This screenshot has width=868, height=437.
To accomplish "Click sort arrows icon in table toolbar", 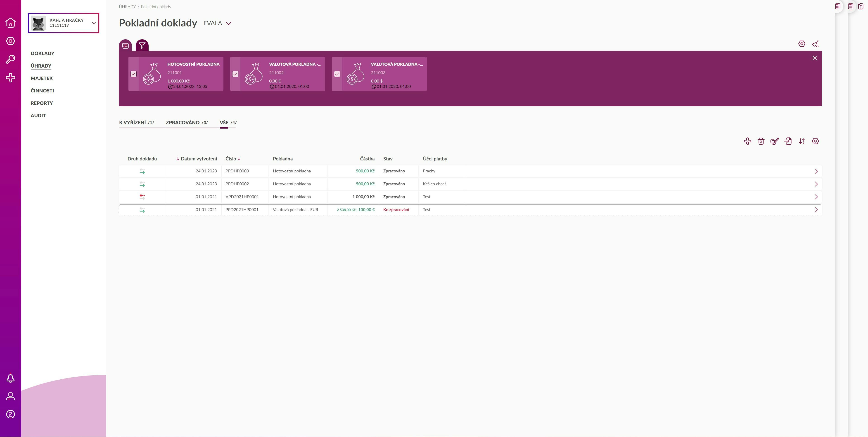I will click(x=802, y=141).
